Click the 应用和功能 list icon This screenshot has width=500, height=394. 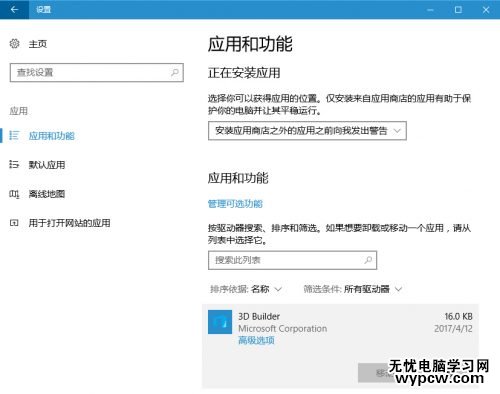pos(14,136)
